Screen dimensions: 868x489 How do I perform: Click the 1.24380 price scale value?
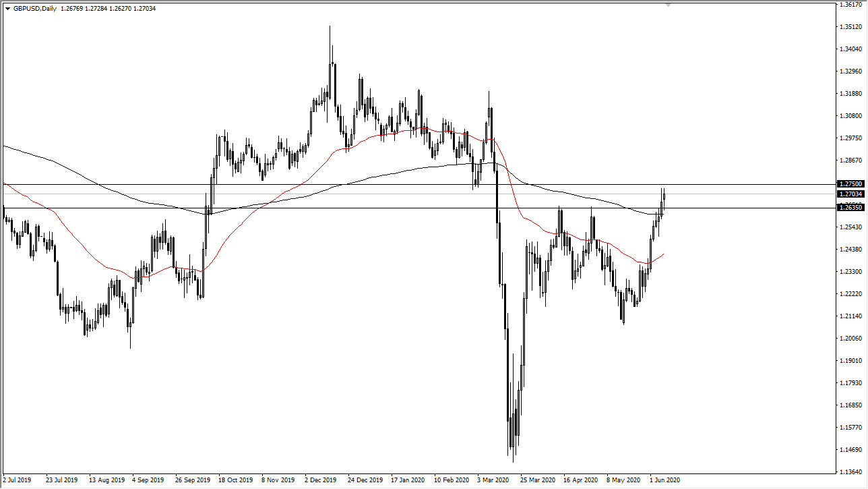tap(851, 250)
